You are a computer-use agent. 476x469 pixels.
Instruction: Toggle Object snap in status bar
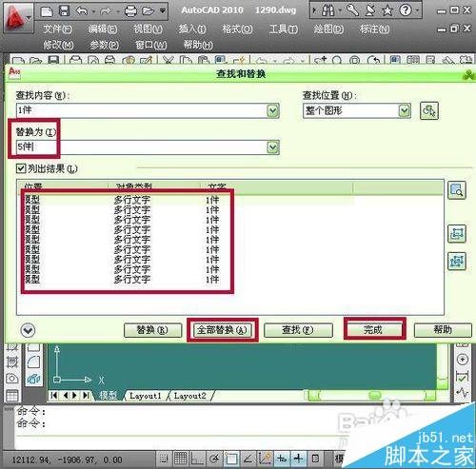pyautogui.click(x=231, y=459)
